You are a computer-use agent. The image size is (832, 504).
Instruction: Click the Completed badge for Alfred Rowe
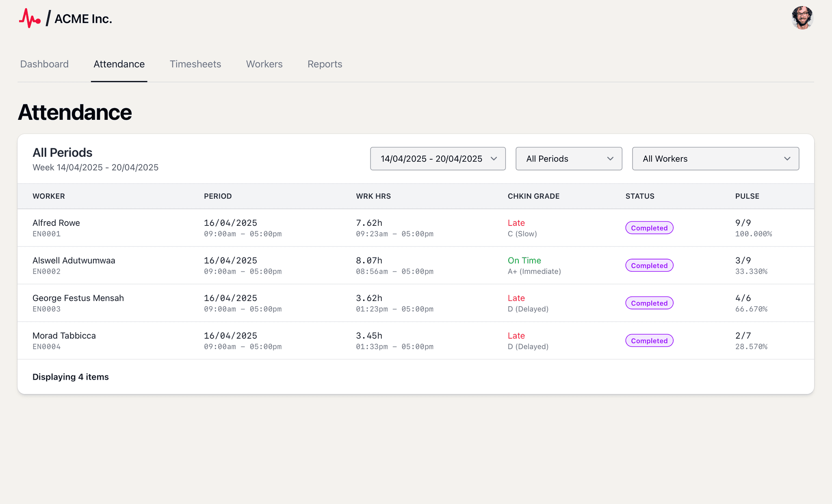(649, 228)
